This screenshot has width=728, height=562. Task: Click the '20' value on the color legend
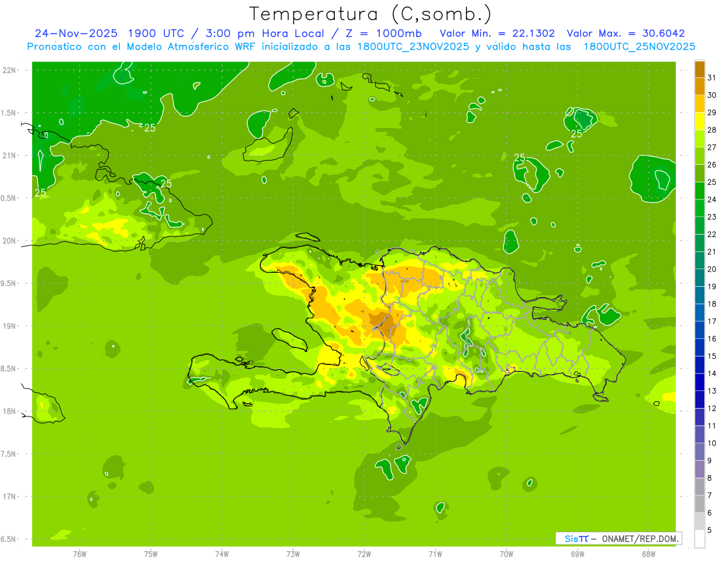tap(712, 269)
